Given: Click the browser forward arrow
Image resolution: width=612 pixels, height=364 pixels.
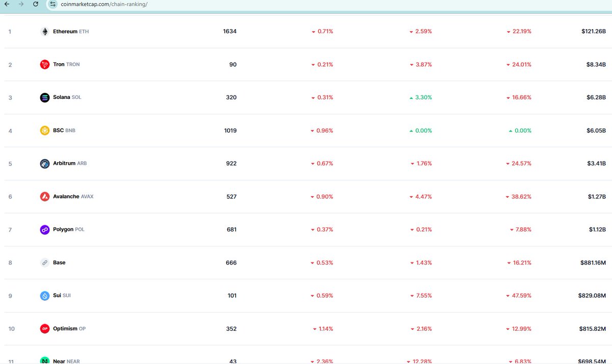Looking at the screenshot, I should pos(21,4).
